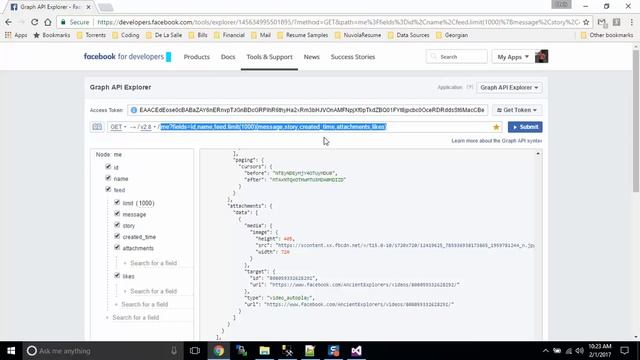Open the Graph API Explorer application dropdown
The width and height of the screenshot is (640, 360).
[509, 87]
